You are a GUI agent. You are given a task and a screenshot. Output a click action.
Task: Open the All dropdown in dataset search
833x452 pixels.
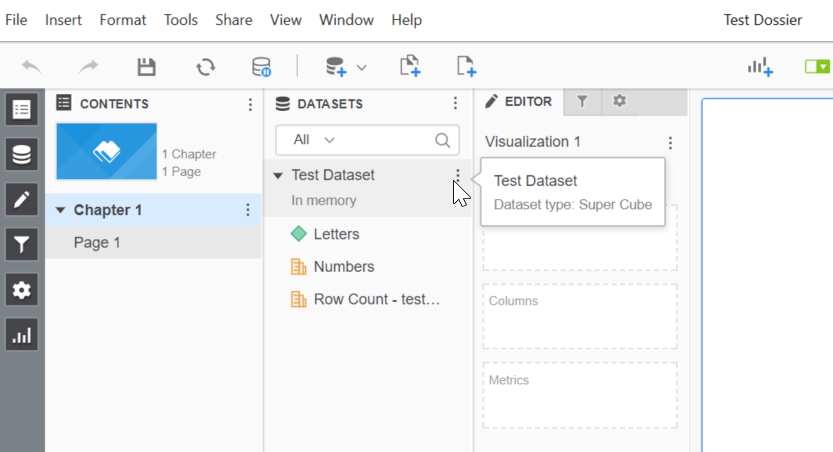(314, 140)
